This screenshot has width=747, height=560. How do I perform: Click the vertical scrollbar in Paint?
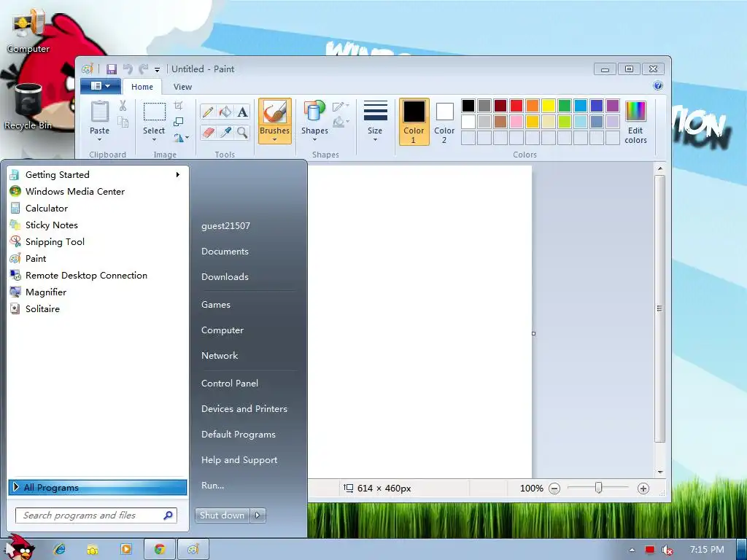[659, 308]
